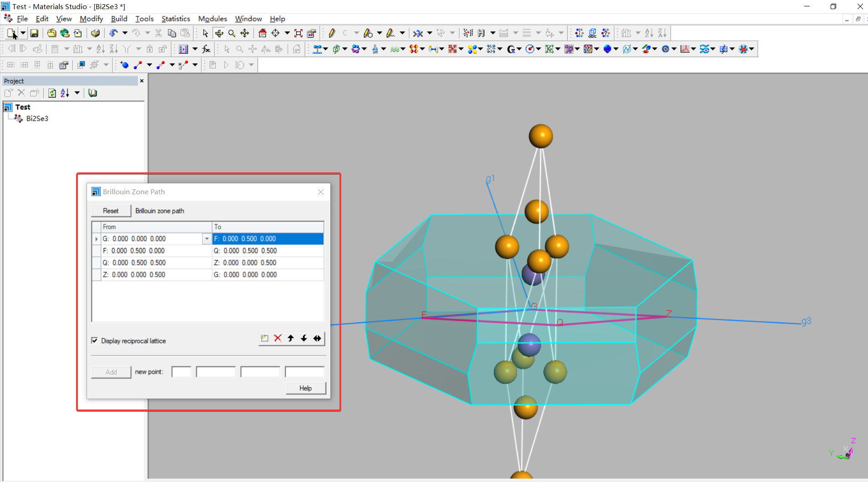
Task: Click the new point label input field
Action: click(181, 372)
